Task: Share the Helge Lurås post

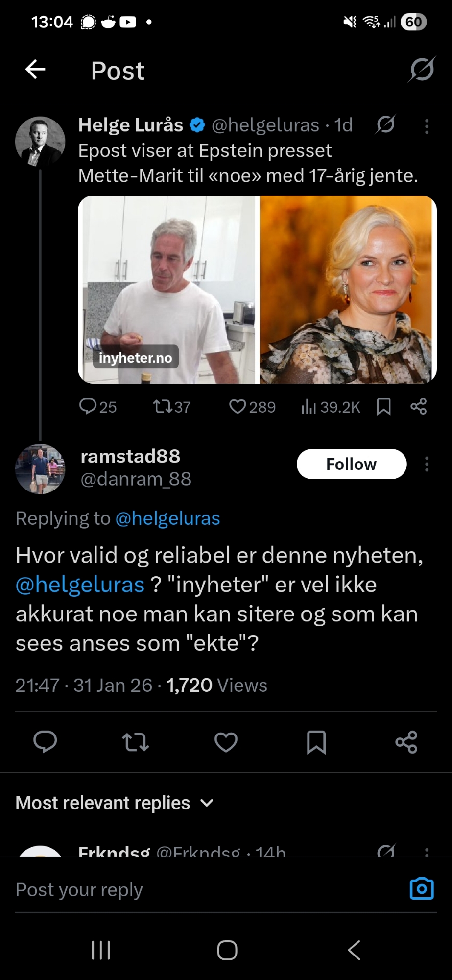Action: [x=419, y=407]
